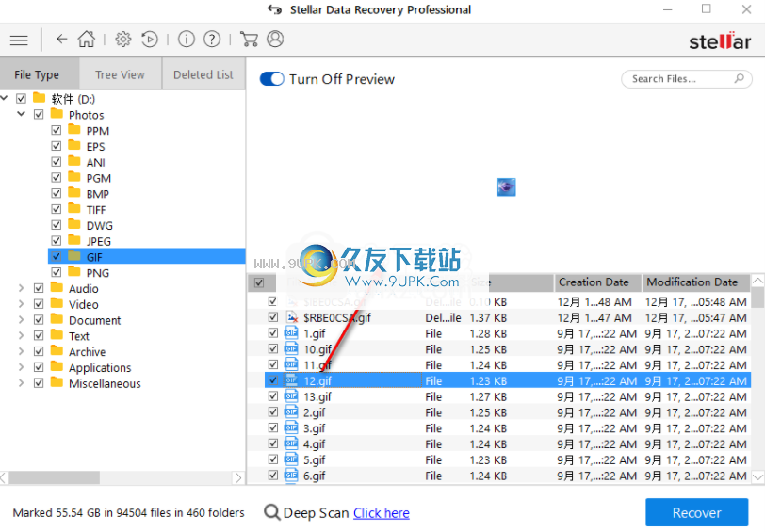The width and height of the screenshot is (765, 532).
Task: Expand the Video folder
Action: tap(21, 304)
